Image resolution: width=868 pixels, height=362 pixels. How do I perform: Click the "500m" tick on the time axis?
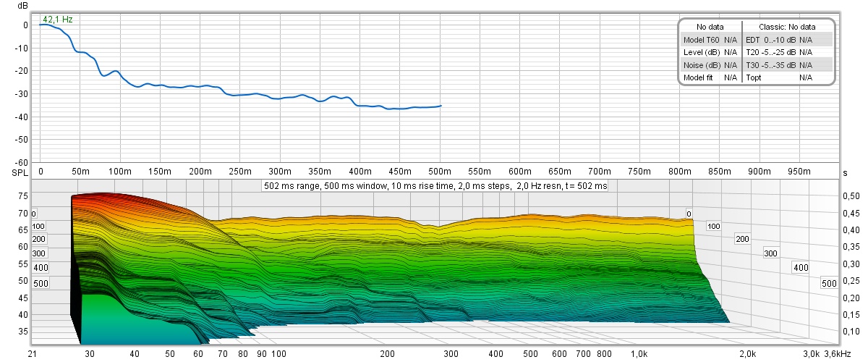click(x=439, y=172)
